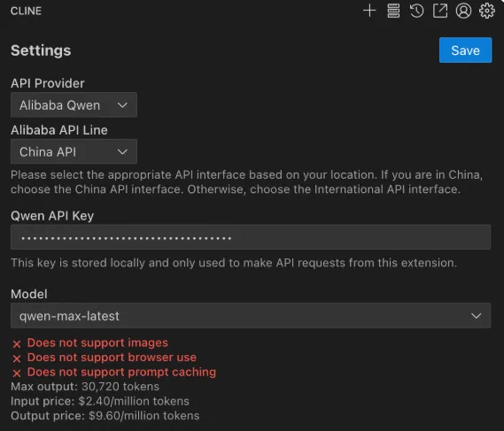Image resolution: width=504 pixels, height=431 pixels.
Task: Focus the Qwen API Key field
Action: coord(251,237)
